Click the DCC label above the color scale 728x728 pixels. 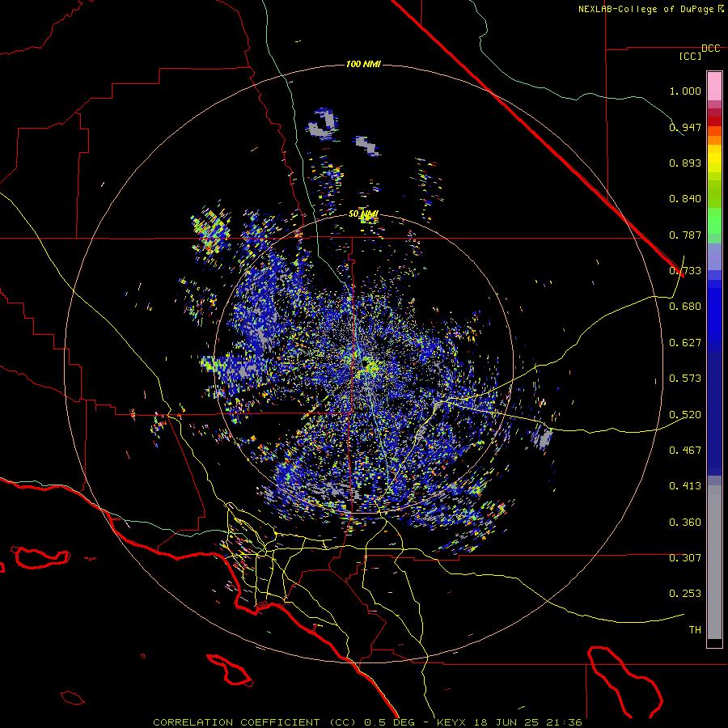click(x=710, y=49)
